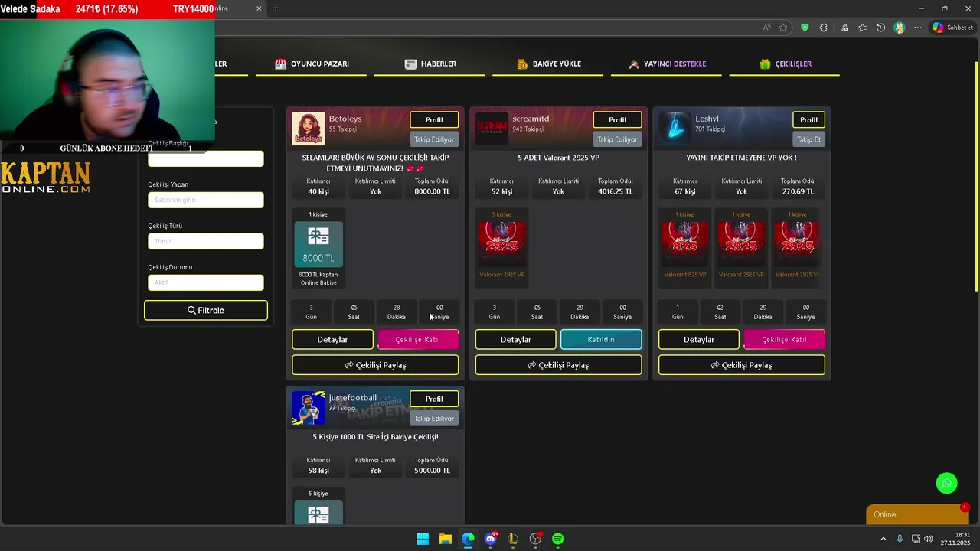This screenshot has height=551, width=980.
Task: Open screamitd Profil button
Action: 617,120
